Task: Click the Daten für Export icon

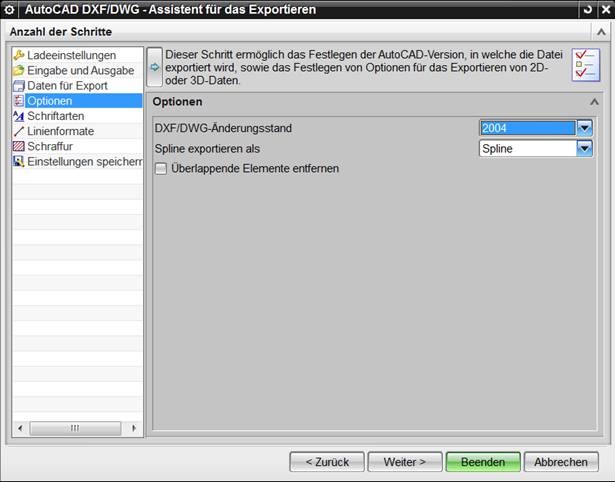Action: (19, 86)
